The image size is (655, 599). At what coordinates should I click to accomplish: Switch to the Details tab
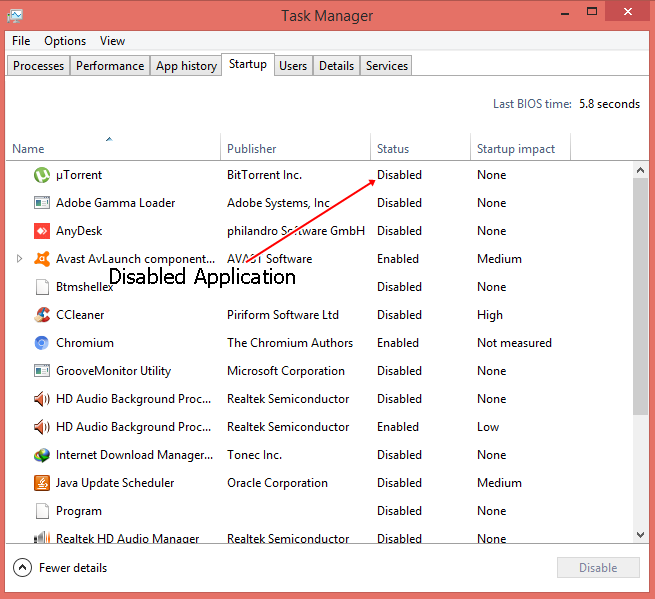336,66
